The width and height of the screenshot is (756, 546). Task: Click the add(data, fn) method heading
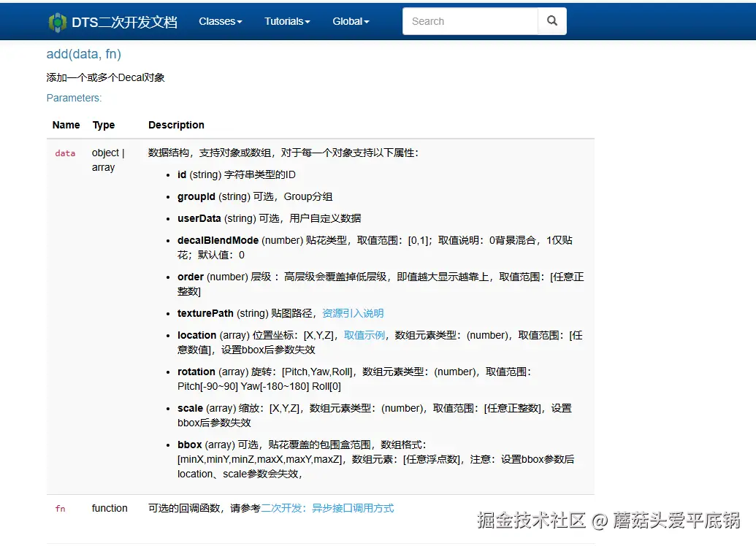(x=83, y=54)
